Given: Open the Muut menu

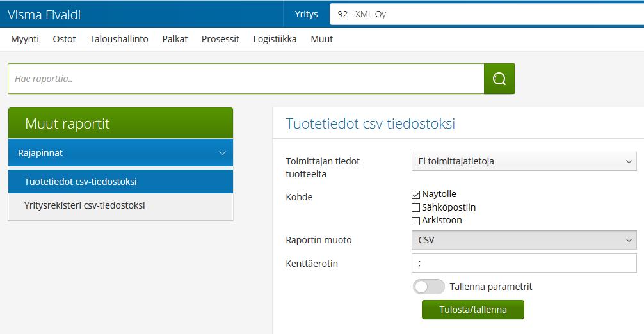Looking at the screenshot, I should click(322, 39).
